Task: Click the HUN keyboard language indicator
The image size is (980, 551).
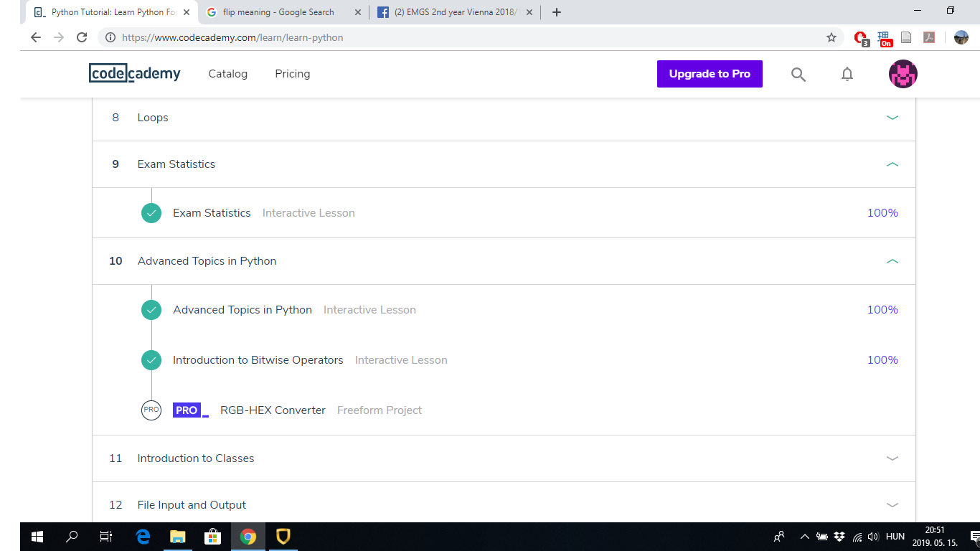Action: point(895,537)
